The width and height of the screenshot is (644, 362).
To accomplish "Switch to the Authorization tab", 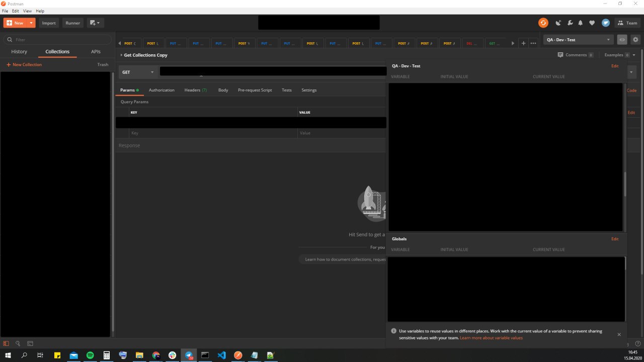I will (162, 90).
